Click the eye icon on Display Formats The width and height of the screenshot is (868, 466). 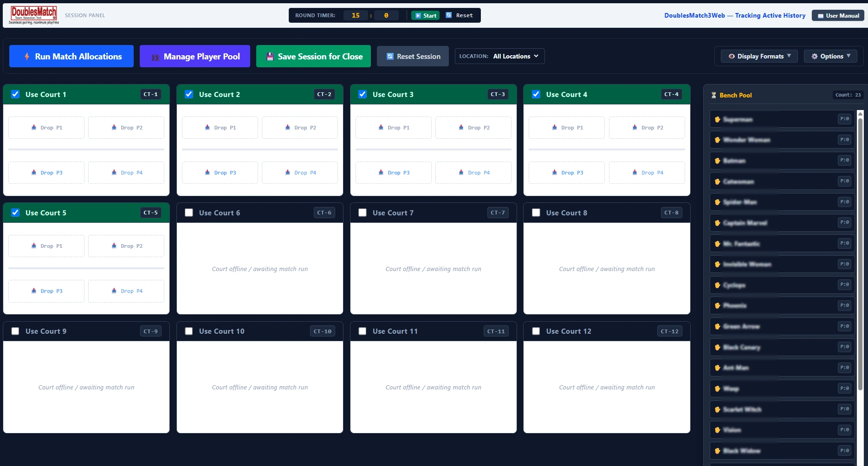point(732,56)
